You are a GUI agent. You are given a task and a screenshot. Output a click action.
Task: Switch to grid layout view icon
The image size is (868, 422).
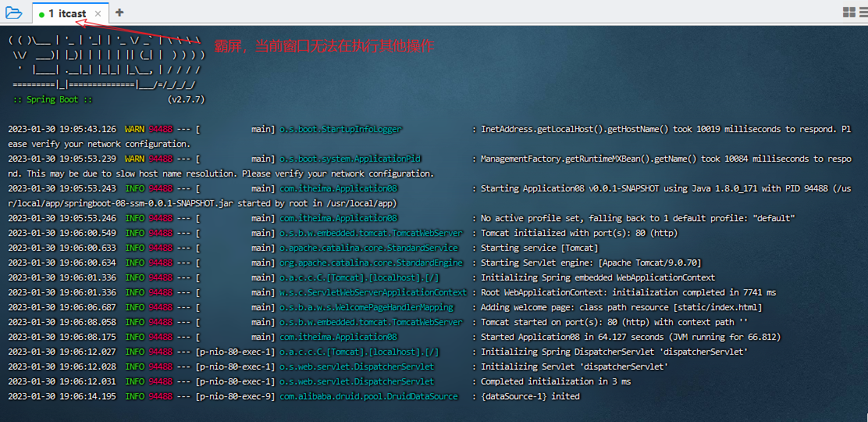tap(849, 12)
